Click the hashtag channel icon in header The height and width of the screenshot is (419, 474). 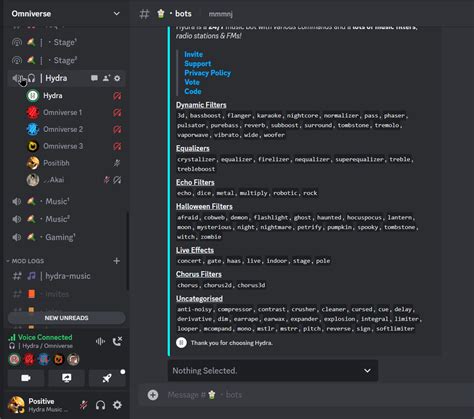[x=144, y=14]
